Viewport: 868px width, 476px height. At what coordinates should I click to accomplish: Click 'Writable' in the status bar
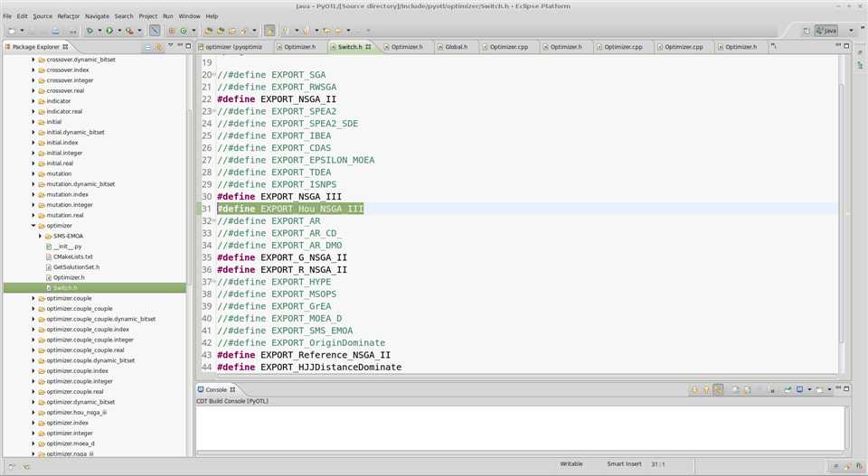coord(571,464)
